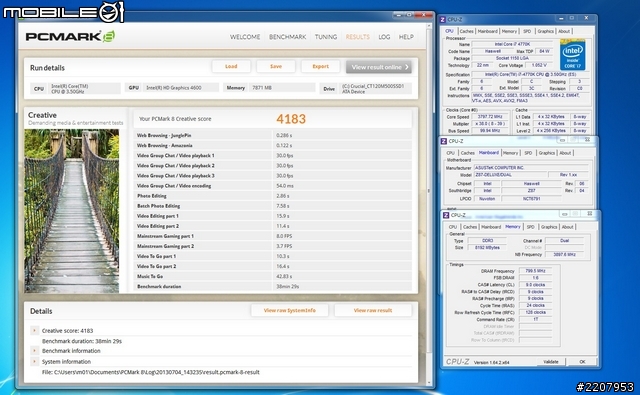The width and height of the screenshot is (640, 395).
Task: Expand the Benchmark information row
Action: pos(35,351)
